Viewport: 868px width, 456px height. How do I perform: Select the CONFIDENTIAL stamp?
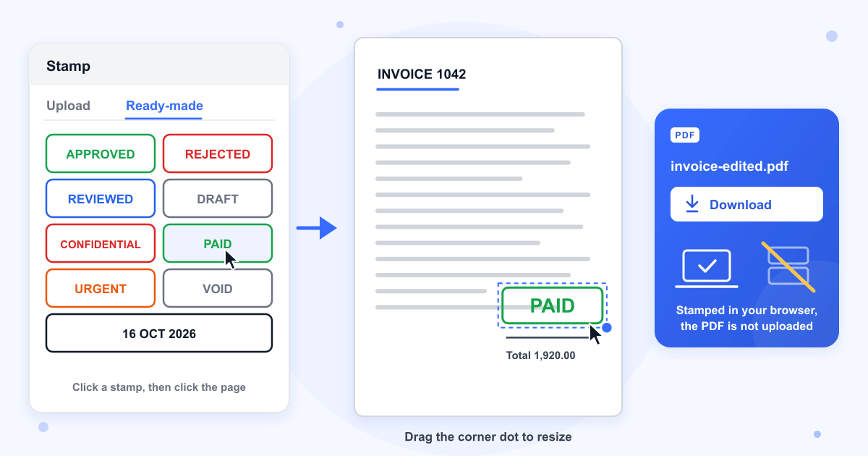pos(101,244)
